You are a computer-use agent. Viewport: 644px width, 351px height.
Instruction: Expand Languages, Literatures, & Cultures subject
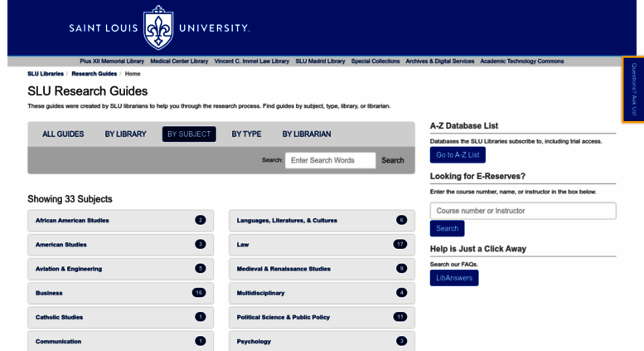click(x=322, y=221)
